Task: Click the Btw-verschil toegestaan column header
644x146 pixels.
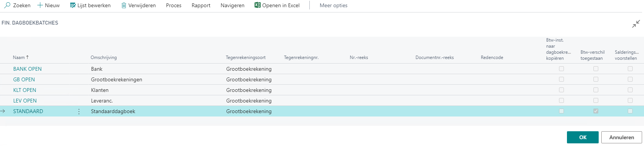Action: pyautogui.click(x=593, y=55)
